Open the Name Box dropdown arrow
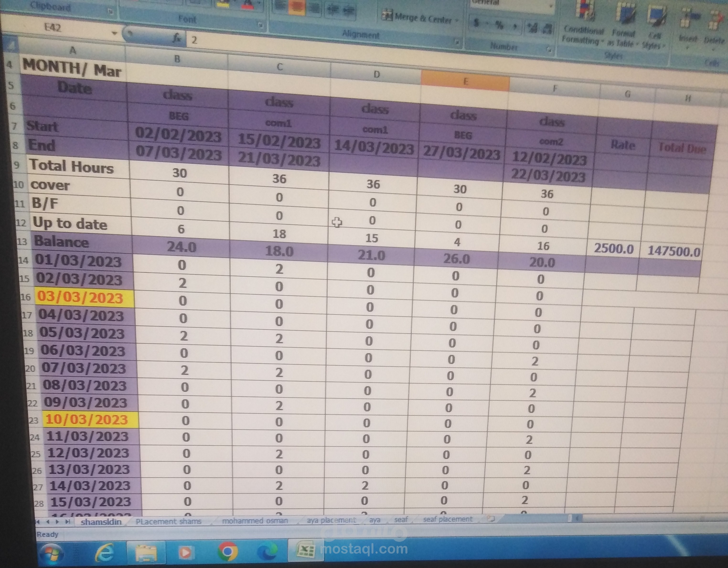 click(x=114, y=33)
